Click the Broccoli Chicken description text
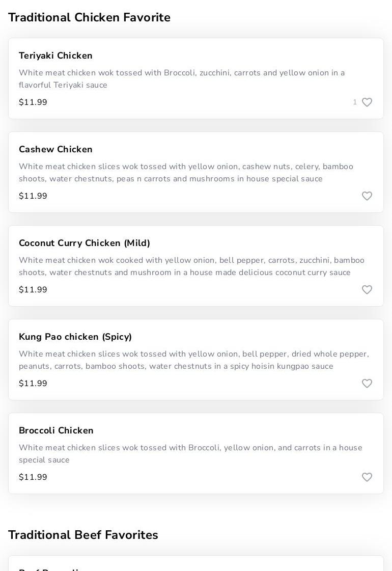 (190, 454)
